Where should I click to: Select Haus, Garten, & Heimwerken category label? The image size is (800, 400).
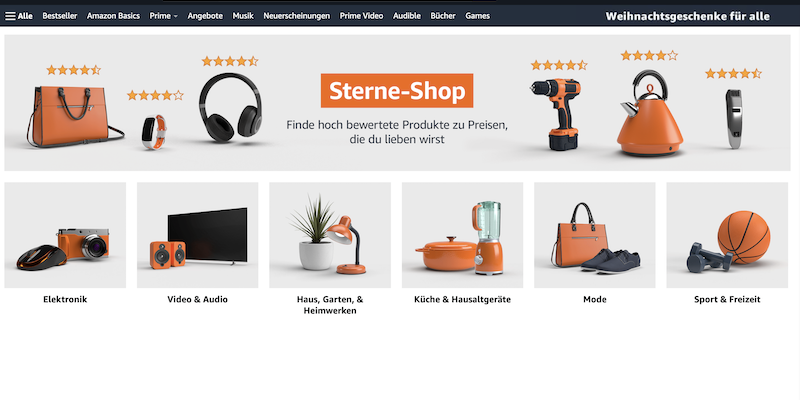coord(330,305)
